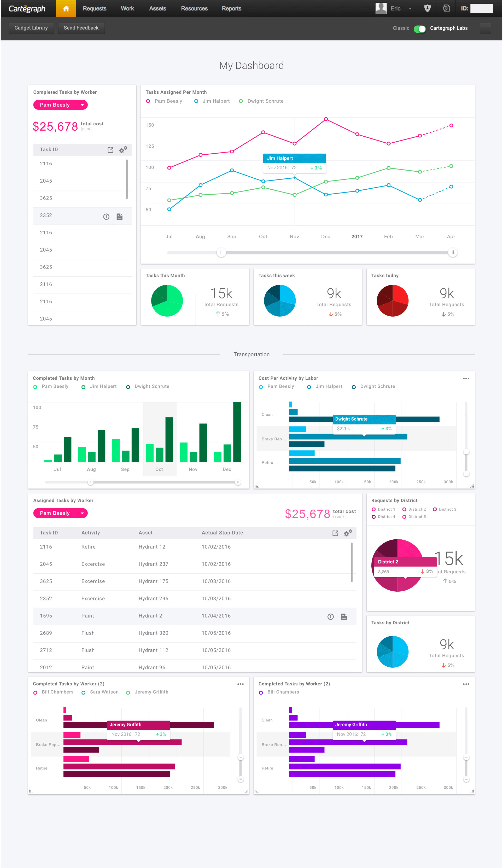Open gear settings in Assigned Tasks table header
The width and height of the screenshot is (503, 868).
tap(348, 533)
